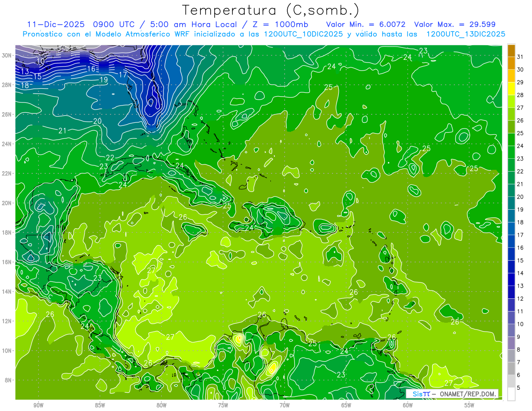532x411 pixels.
Task: Click the '90W' longitude axis label
Action: tap(38, 405)
